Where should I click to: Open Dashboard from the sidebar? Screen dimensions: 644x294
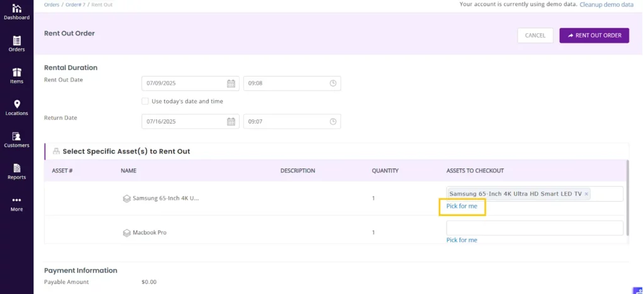(16, 11)
